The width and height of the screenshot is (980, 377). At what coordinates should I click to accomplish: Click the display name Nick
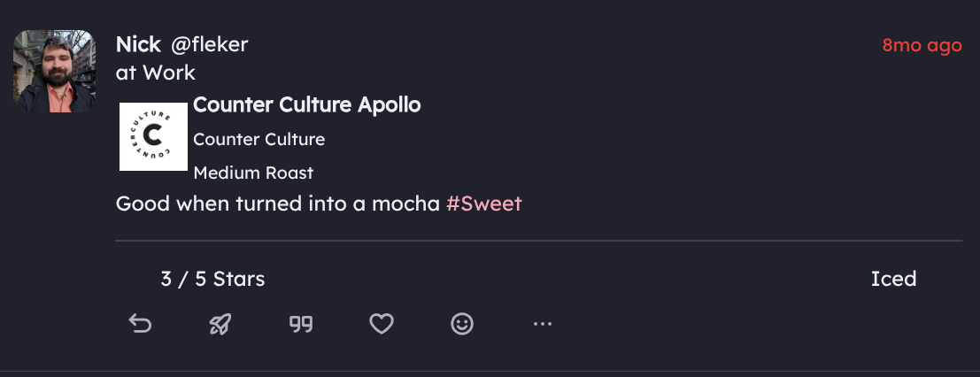point(138,44)
